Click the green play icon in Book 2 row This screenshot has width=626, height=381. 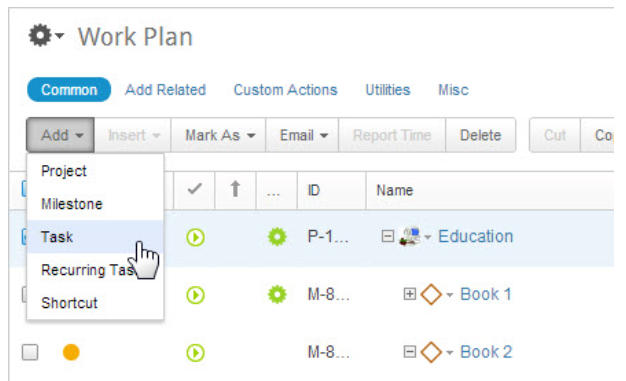coord(196,353)
